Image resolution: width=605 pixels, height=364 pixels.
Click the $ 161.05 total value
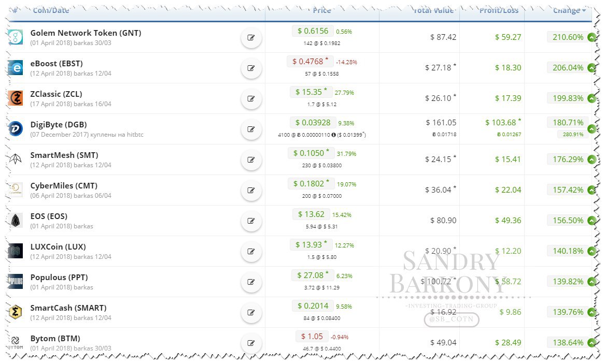coord(441,123)
